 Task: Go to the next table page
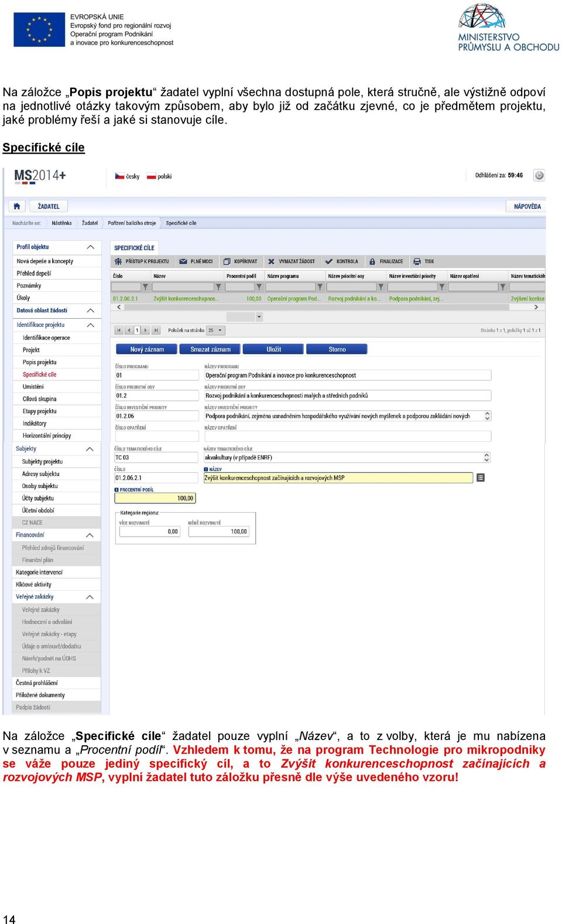coord(146,330)
